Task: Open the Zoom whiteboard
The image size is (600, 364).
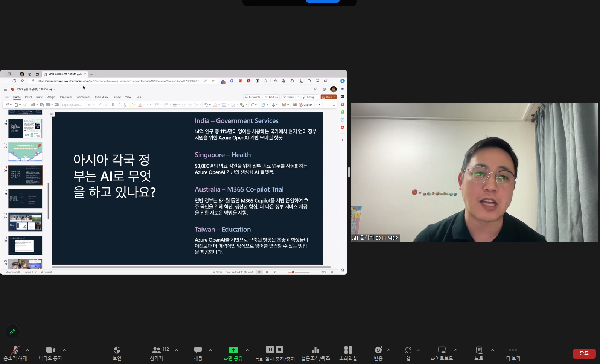Action: pyautogui.click(x=442, y=353)
